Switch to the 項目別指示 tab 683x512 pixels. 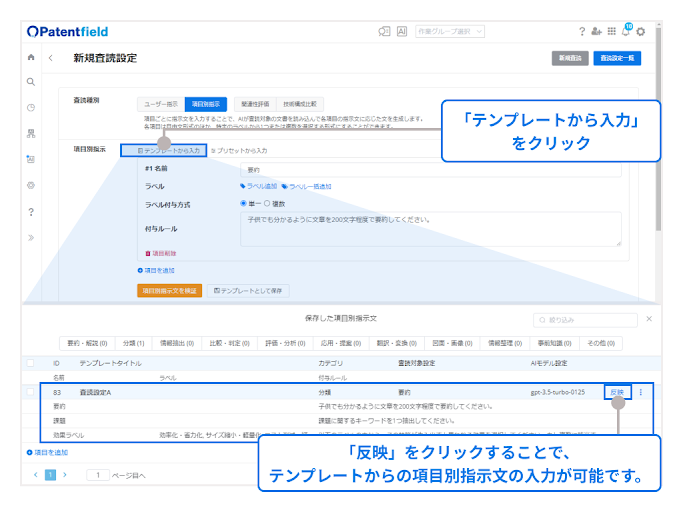point(206,103)
